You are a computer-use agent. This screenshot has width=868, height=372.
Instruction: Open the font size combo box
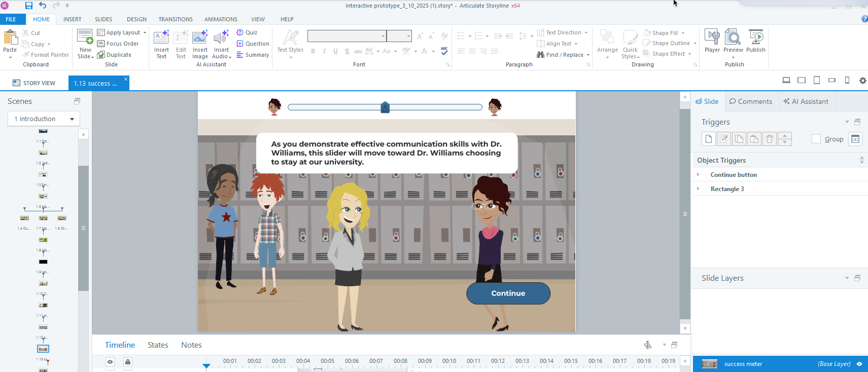click(399, 36)
